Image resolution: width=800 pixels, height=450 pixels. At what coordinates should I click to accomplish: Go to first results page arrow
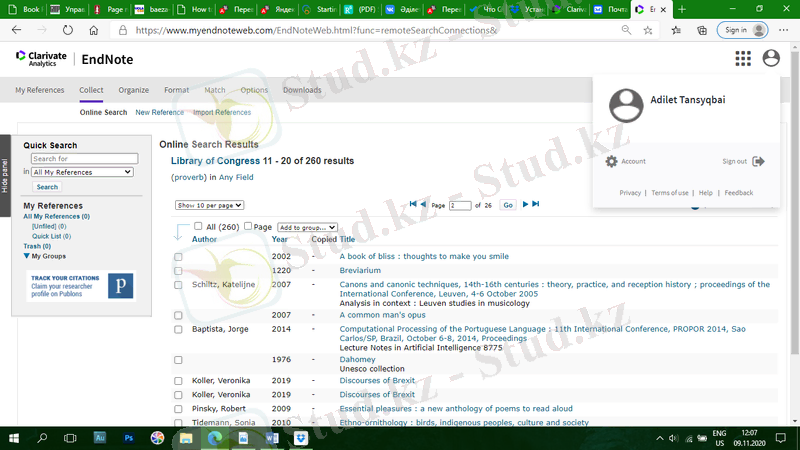pyautogui.click(x=411, y=204)
